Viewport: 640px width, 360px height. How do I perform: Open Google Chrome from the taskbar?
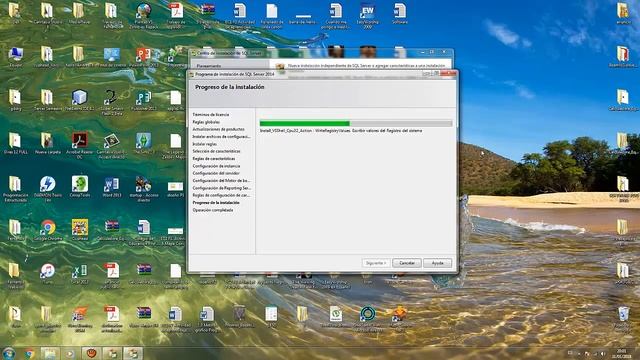(29, 353)
